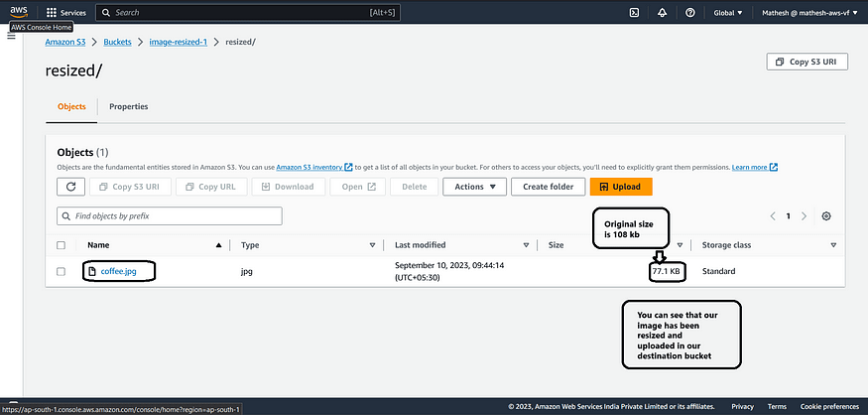The height and width of the screenshot is (415, 868).
Task: Click the 77.1 KB size value
Action: point(666,271)
